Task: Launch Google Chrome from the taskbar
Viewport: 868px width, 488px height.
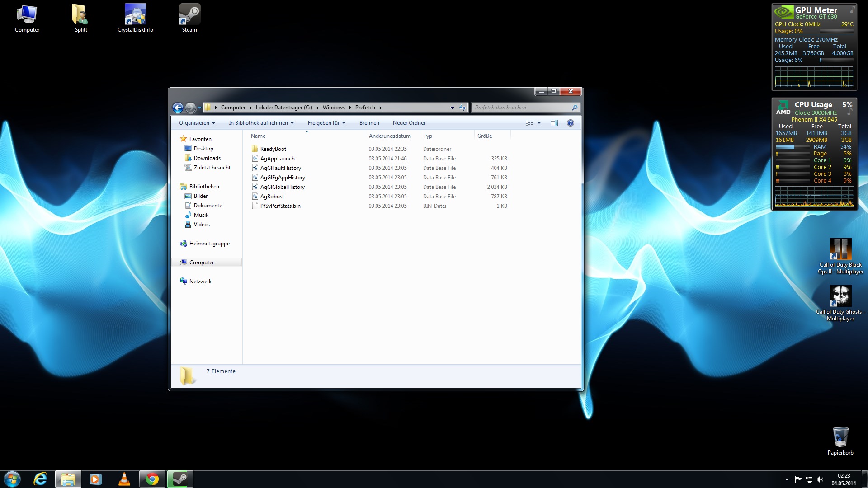Action: point(152,479)
